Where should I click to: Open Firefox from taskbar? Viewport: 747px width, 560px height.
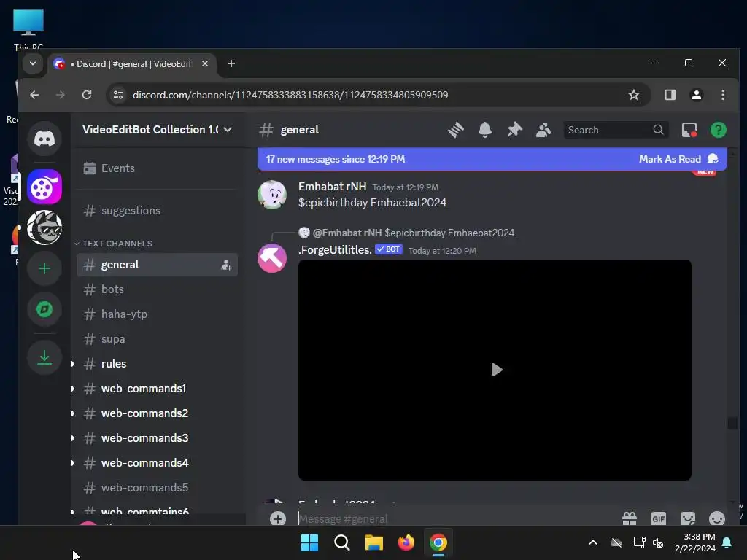click(406, 542)
